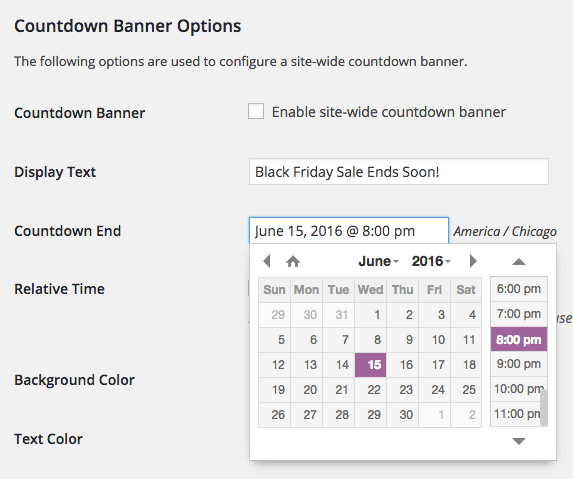Screen dimensions: 573x479
Task: Pick greyed-out May 30 in calendar
Action: click(x=307, y=315)
